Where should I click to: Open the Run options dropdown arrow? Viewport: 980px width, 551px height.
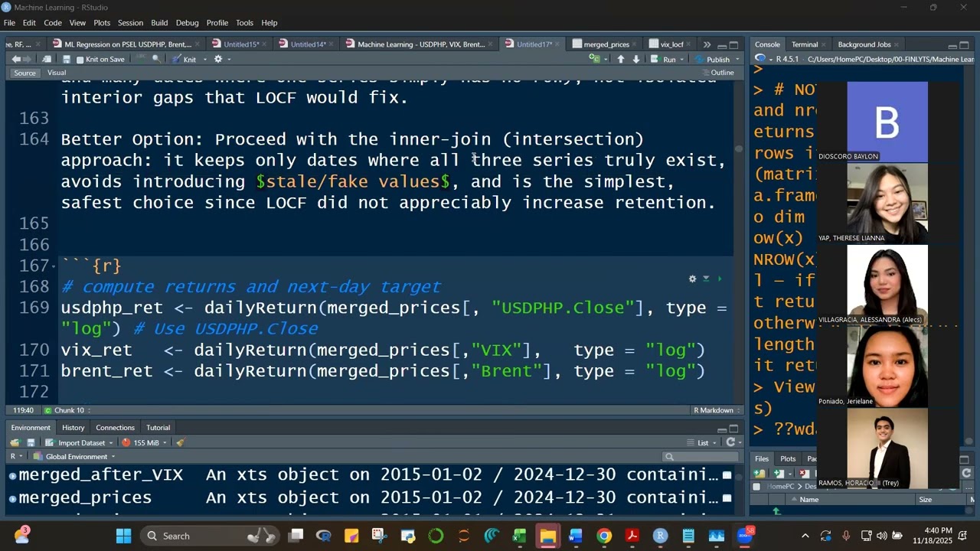click(683, 60)
